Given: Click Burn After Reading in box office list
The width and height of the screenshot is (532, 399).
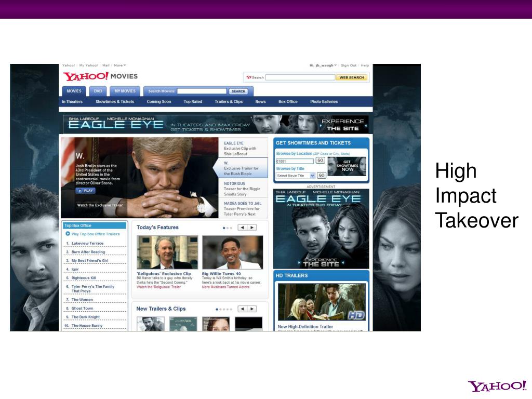Looking at the screenshot, I should [88, 252].
